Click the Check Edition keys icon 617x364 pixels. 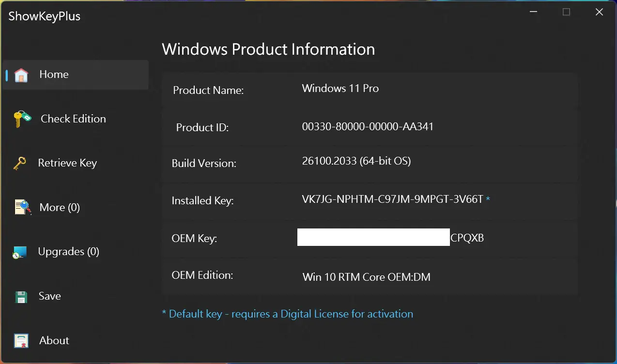click(x=22, y=119)
